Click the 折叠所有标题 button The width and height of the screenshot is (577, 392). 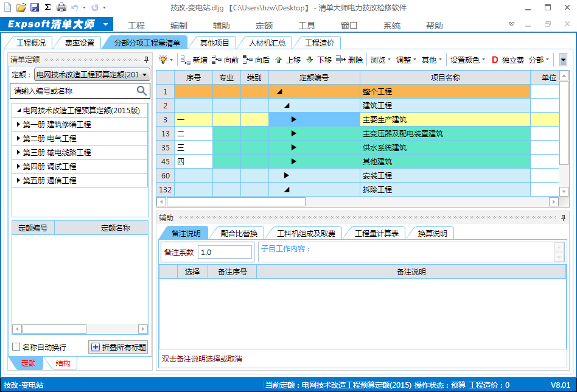[118, 347]
